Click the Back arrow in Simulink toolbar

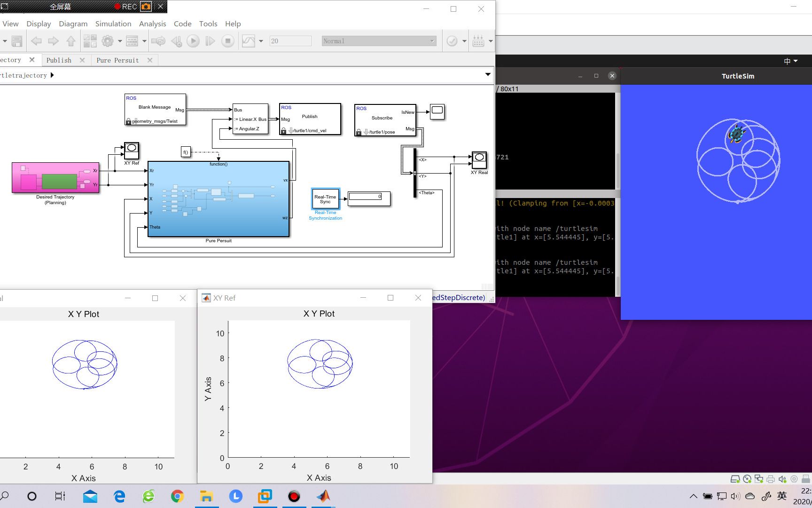point(36,41)
